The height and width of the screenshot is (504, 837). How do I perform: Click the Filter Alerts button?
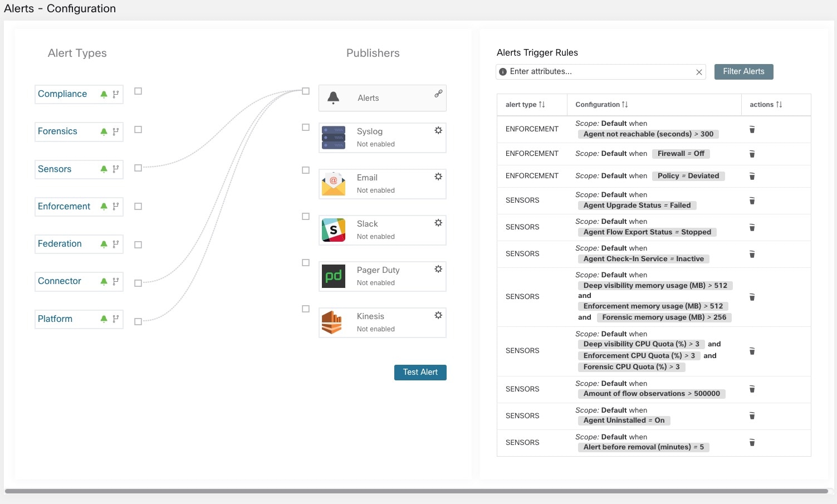pyautogui.click(x=743, y=71)
